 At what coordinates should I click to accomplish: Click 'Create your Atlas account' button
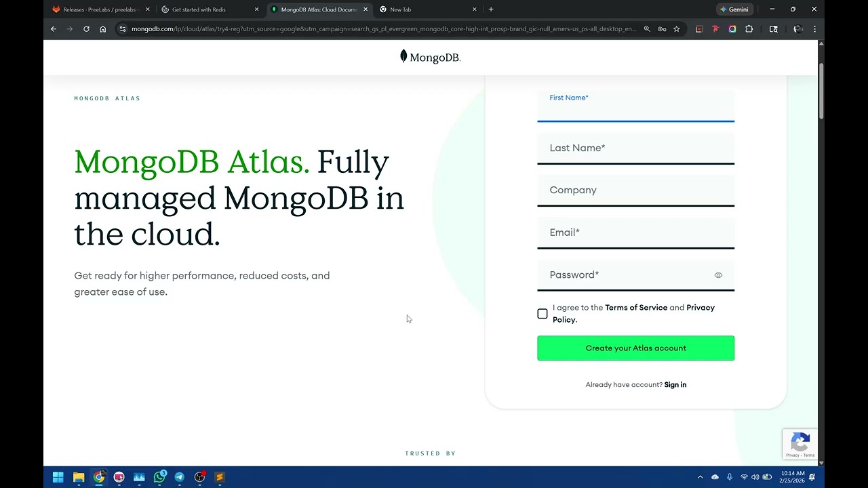[x=635, y=348]
